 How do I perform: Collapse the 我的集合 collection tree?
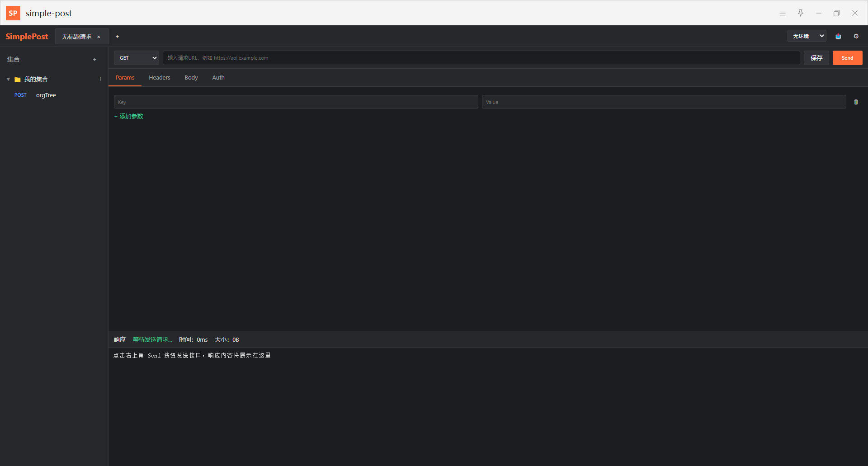(x=8, y=79)
